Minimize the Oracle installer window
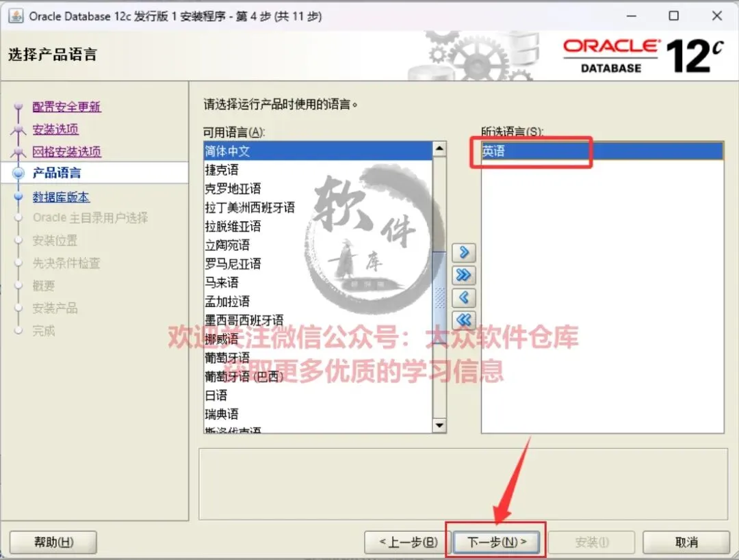Screen dimensions: 739x560 (x=632, y=16)
